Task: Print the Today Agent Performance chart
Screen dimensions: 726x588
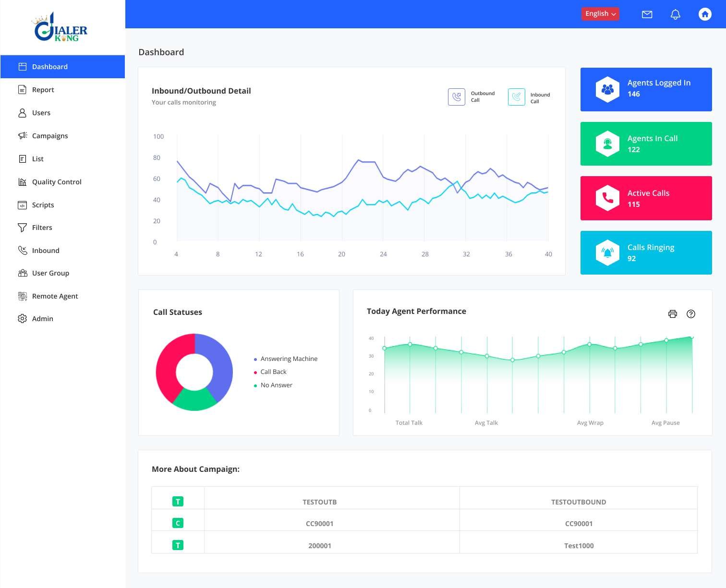Action: pyautogui.click(x=672, y=314)
